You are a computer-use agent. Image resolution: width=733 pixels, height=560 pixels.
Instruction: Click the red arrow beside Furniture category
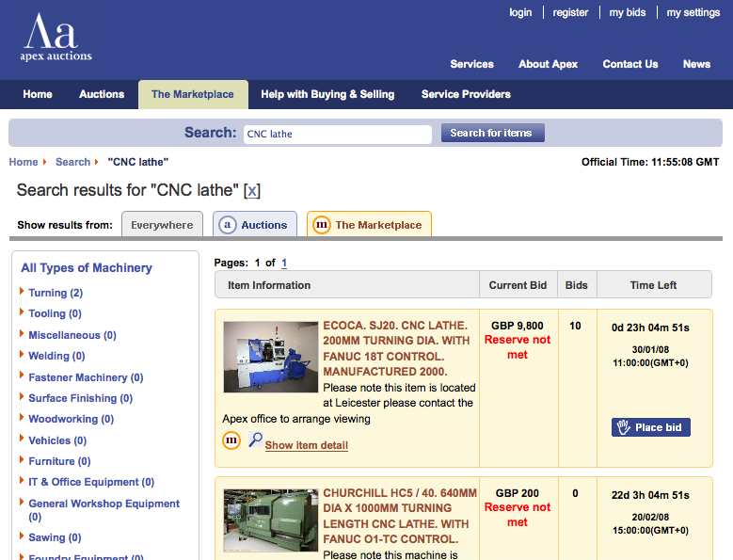[x=22, y=459]
